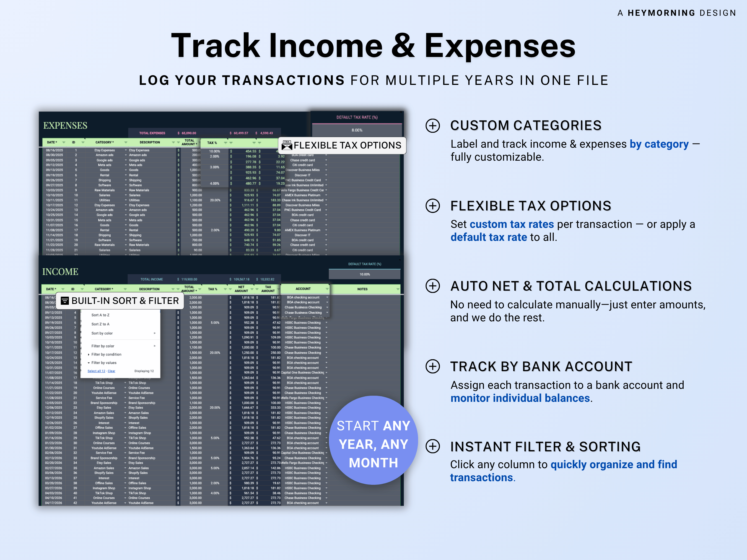Click the filter icon on the DATE column header

coord(64,142)
